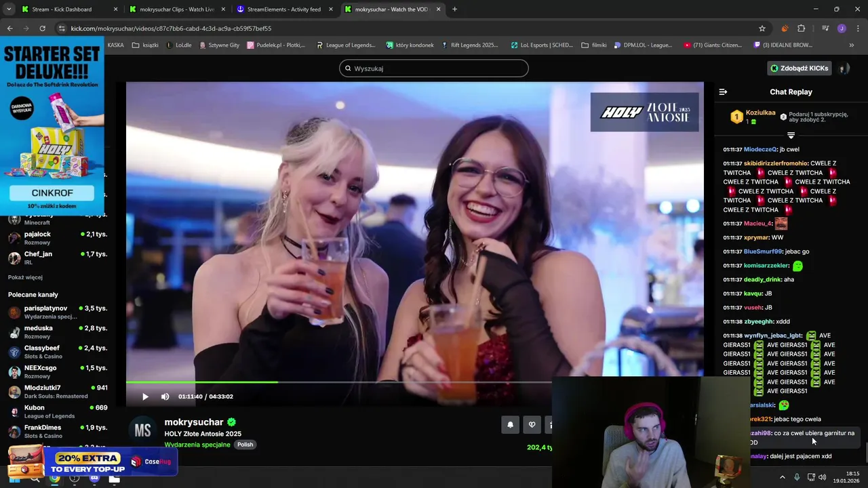Open the DPM.LOL bookmark
This screenshot has height=488, width=868.
tap(643, 45)
